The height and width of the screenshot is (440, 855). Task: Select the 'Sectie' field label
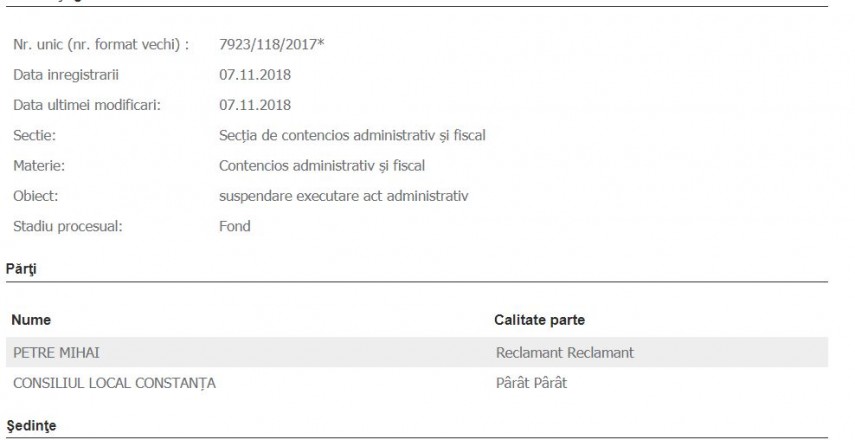tap(34, 135)
